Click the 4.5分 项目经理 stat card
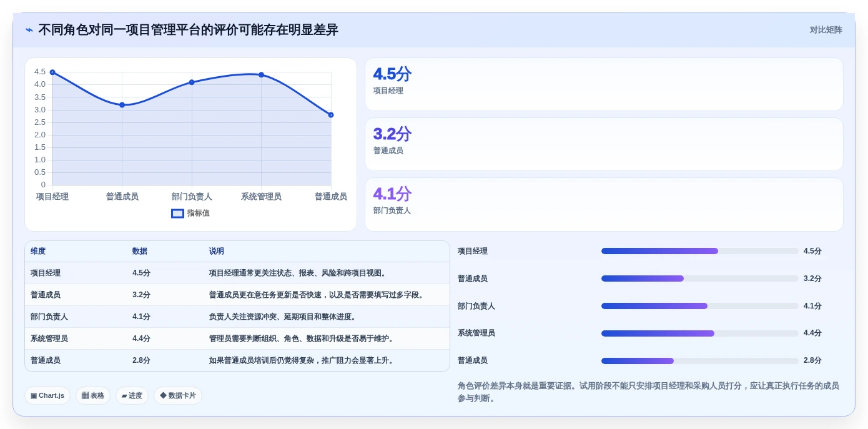The image size is (868, 429). coord(604,84)
